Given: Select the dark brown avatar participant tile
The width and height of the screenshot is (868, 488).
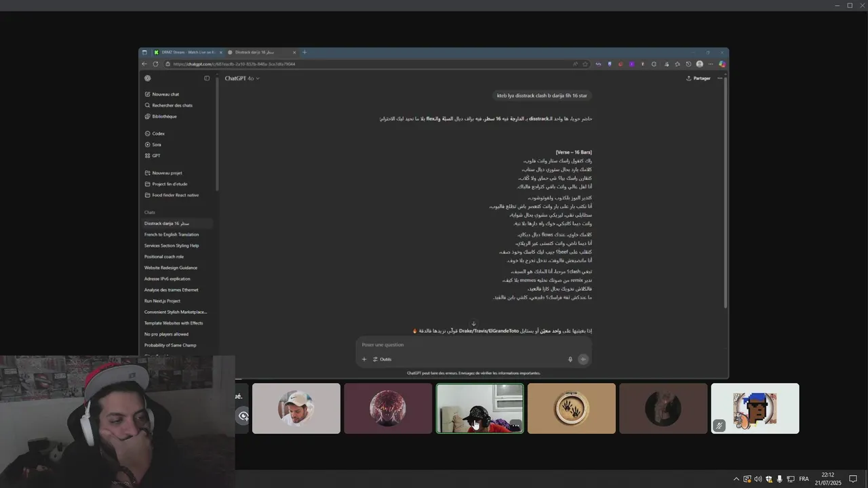Looking at the screenshot, I should (663, 409).
